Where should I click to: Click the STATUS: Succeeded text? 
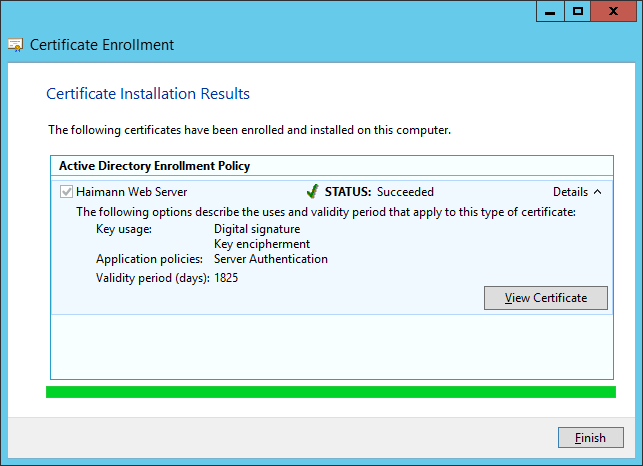[379, 192]
